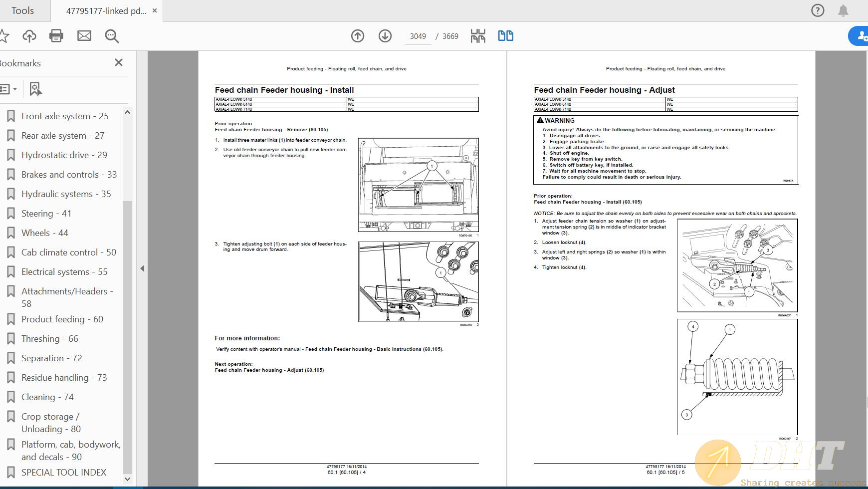Click the feeder conveyor chain diagram on page 4
The height and width of the screenshot is (489, 868).
pyautogui.click(x=419, y=185)
